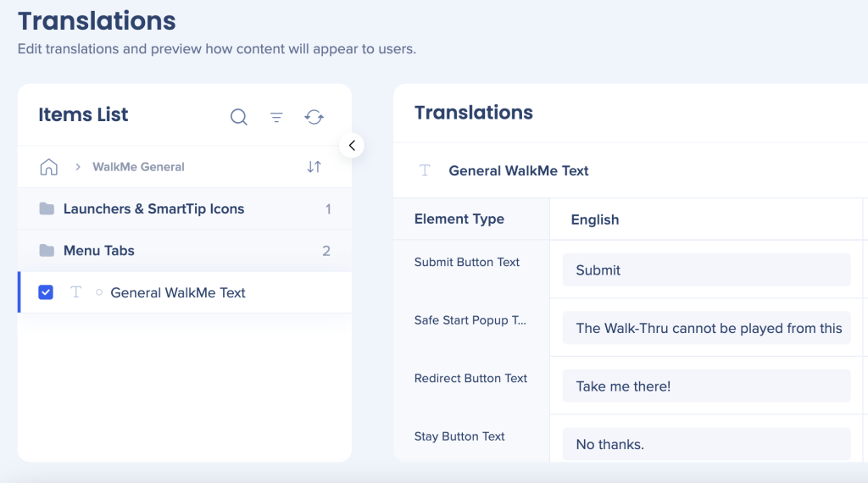Viewport: 868px width, 483px height.
Task: Click the English column header
Action: coord(595,219)
